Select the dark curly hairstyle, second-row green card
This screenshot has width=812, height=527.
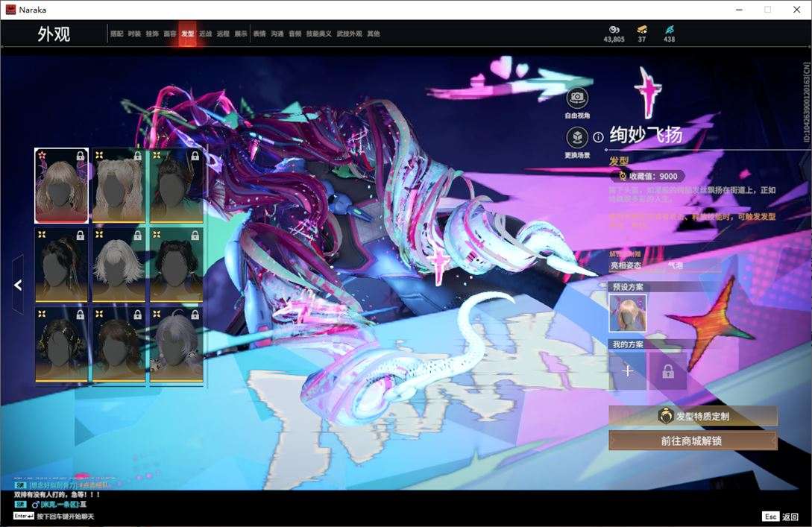click(x=176, y=265)
